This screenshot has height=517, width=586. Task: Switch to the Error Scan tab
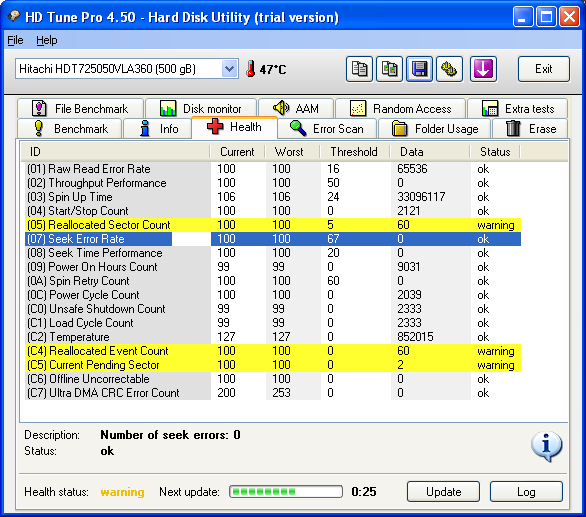327,129
